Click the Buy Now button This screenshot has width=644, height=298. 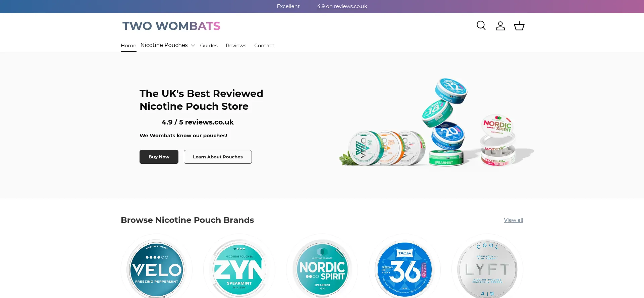[x=159, y=157]
